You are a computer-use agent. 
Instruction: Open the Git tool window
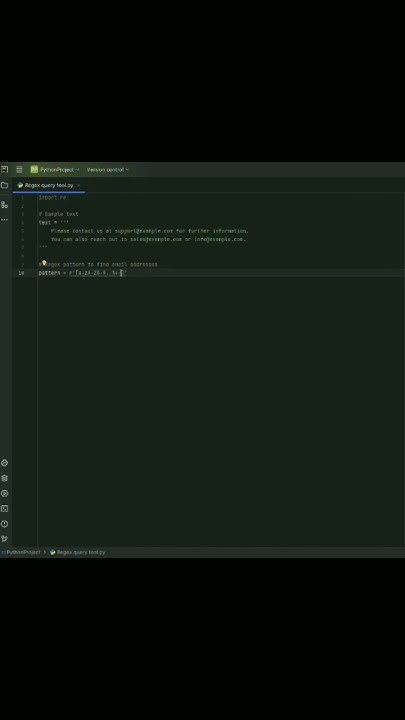pyautogui.click(x=5, y=539)
